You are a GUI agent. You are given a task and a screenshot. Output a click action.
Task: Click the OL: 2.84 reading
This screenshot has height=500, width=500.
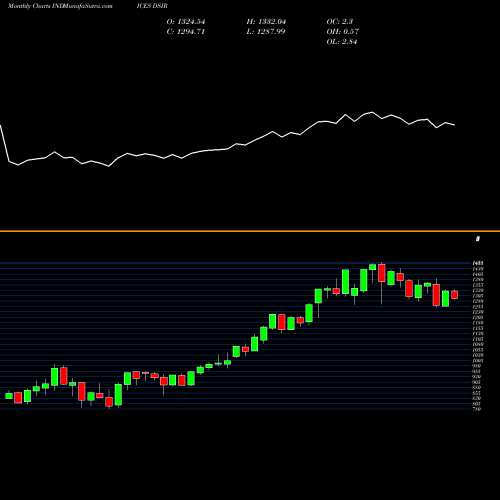[342, 42]
